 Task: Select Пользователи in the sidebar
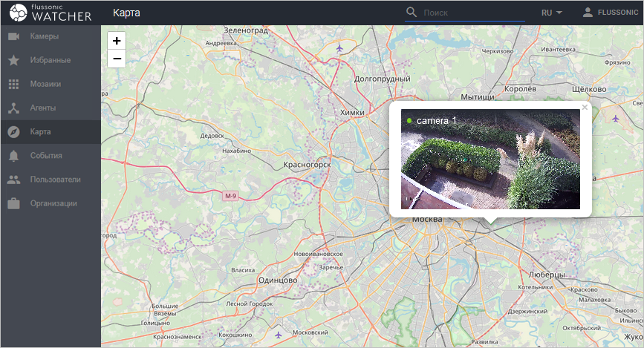[55, 180]
